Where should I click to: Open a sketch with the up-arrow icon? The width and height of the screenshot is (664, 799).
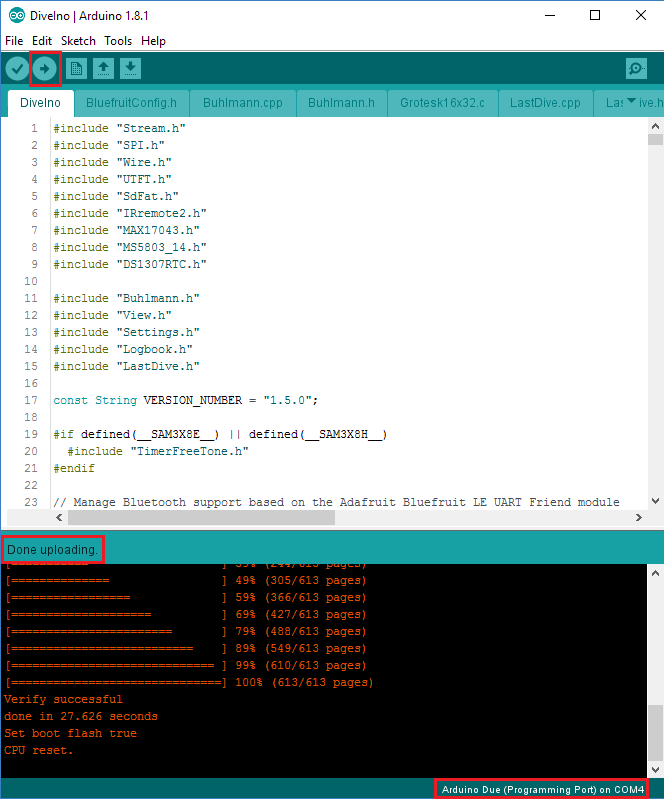[103, 68]
